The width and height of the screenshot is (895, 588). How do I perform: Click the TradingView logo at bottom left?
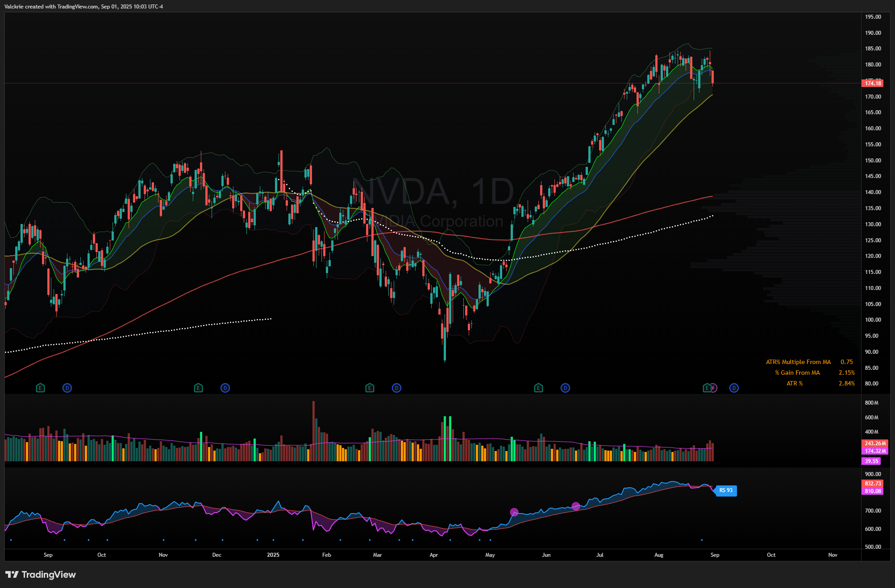[41, 575]
